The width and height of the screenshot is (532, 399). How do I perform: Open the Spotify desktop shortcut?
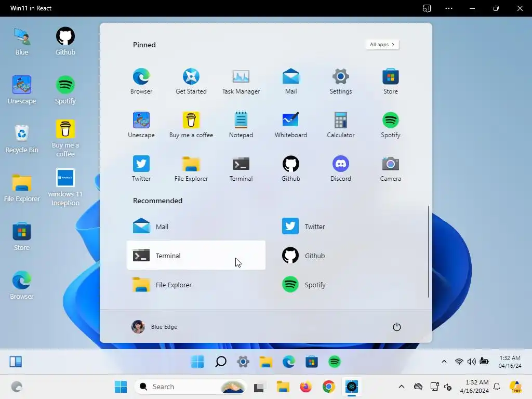click(65, 90)
